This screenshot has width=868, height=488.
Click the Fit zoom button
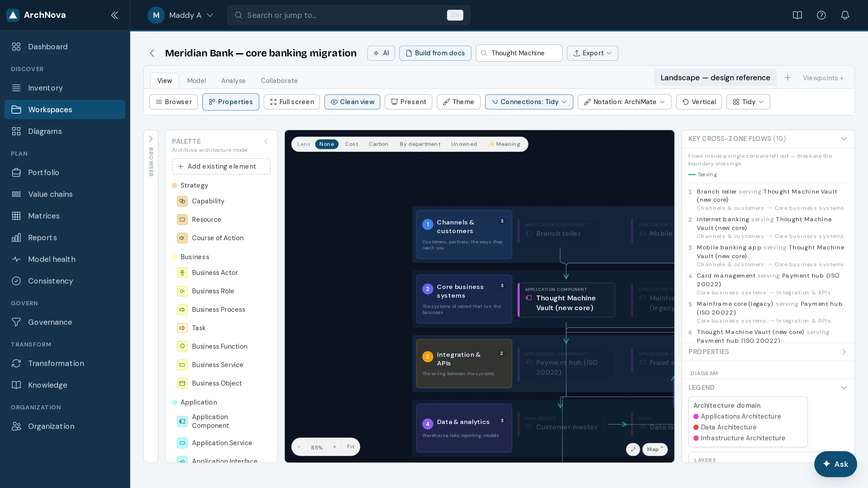tap(351, 447)
